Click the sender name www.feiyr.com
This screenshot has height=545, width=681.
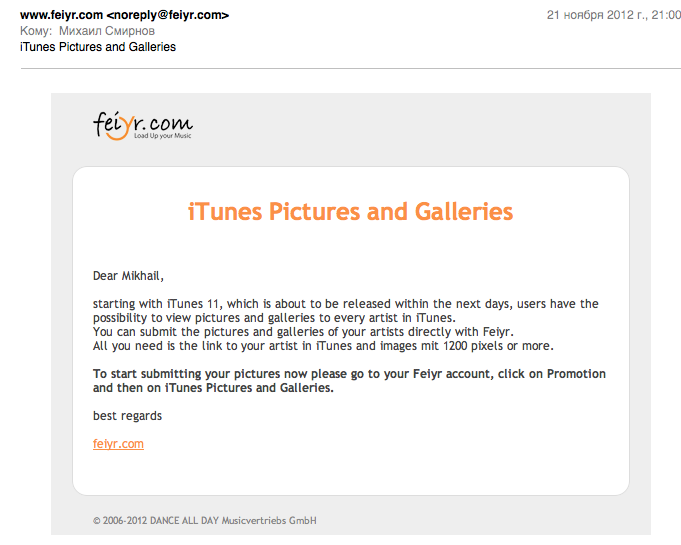[x=61, y=15]
